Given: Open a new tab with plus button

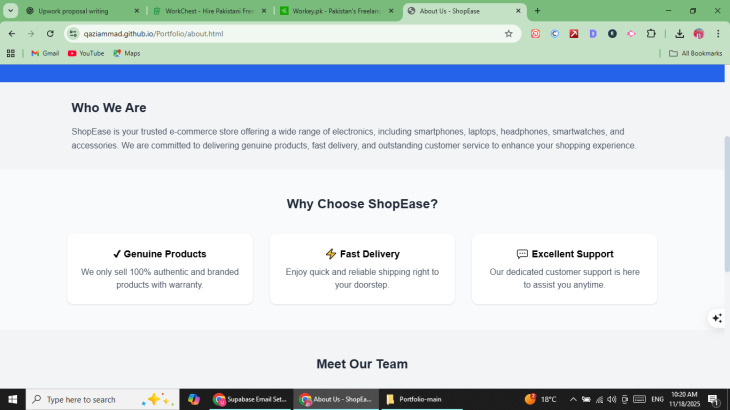Looking at the screenshot, I should pos(537,11).
